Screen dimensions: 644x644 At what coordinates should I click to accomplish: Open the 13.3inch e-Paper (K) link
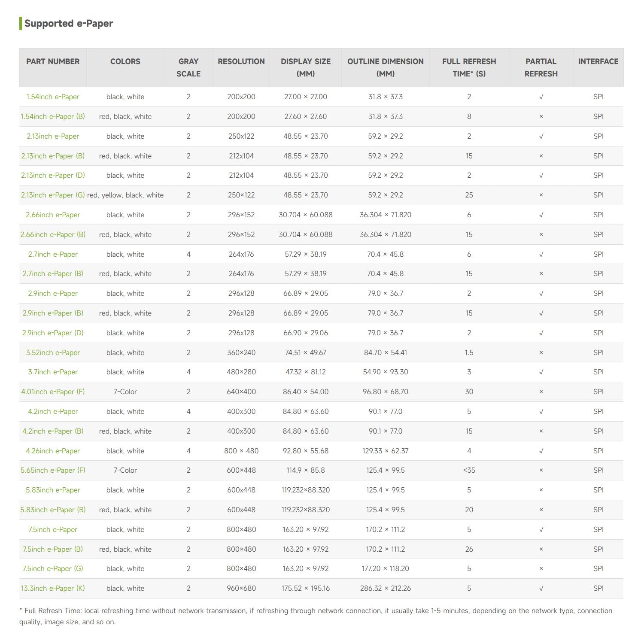[53, 589]
